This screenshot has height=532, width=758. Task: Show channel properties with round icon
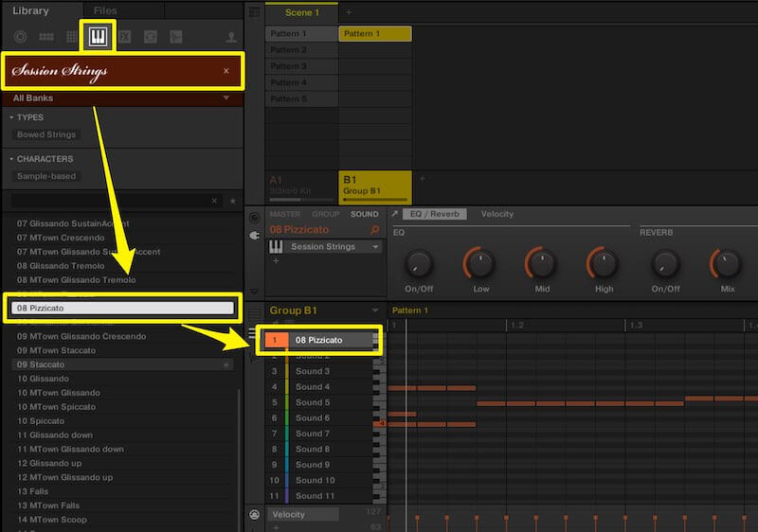coord(254,218)
